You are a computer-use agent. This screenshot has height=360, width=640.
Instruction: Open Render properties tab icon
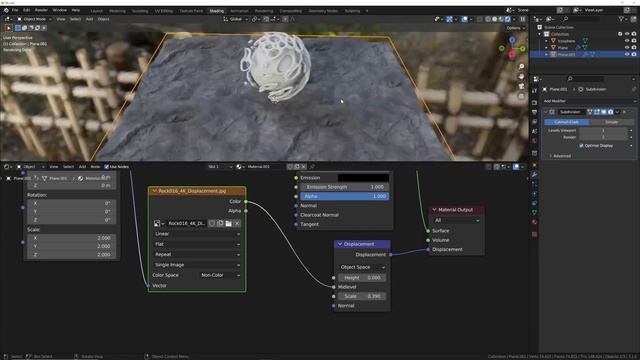point(535,102)
